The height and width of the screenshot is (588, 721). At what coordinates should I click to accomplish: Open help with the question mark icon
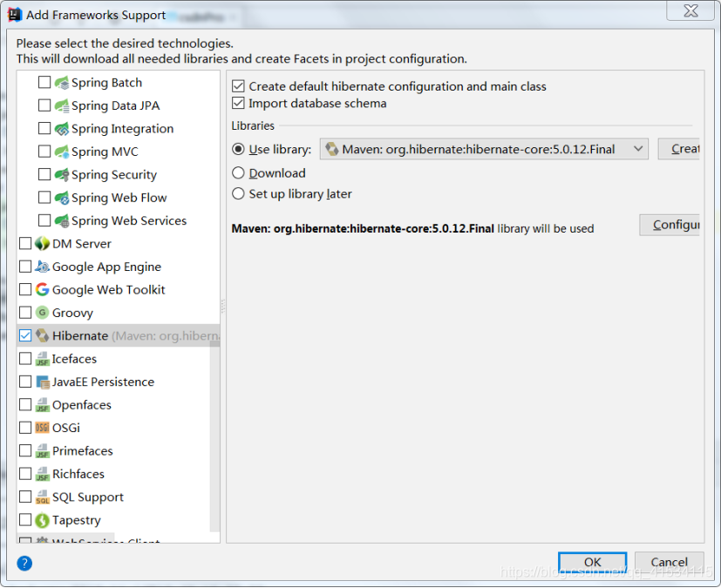[24, 563]
